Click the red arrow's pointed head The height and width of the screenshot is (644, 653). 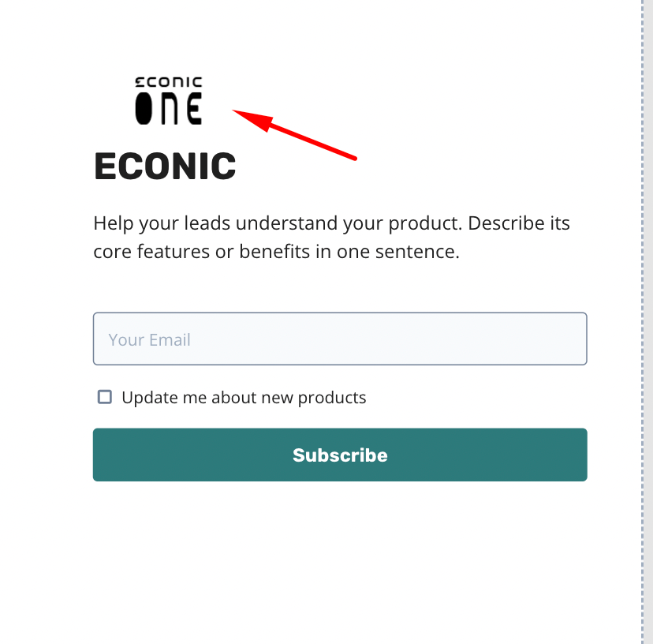[x=252, y=119]
